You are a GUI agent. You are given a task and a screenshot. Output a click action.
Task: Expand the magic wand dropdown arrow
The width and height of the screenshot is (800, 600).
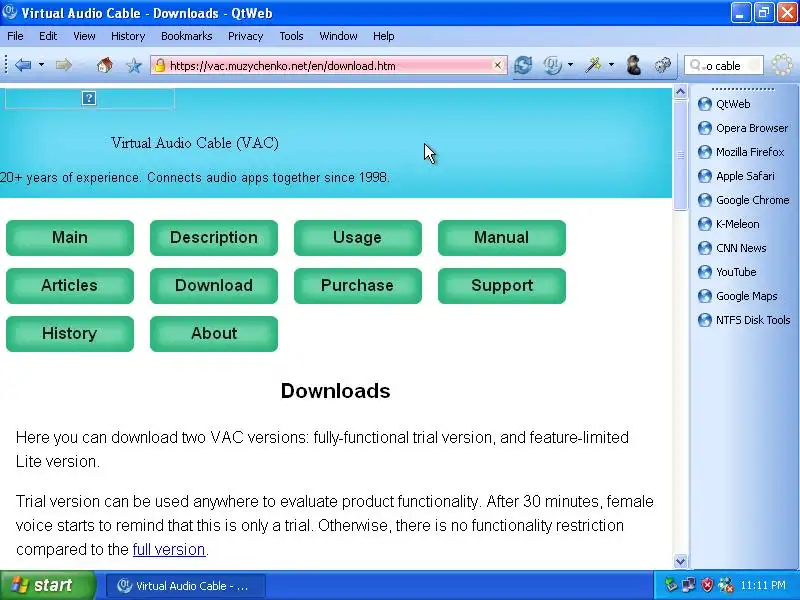coord(611,65)
